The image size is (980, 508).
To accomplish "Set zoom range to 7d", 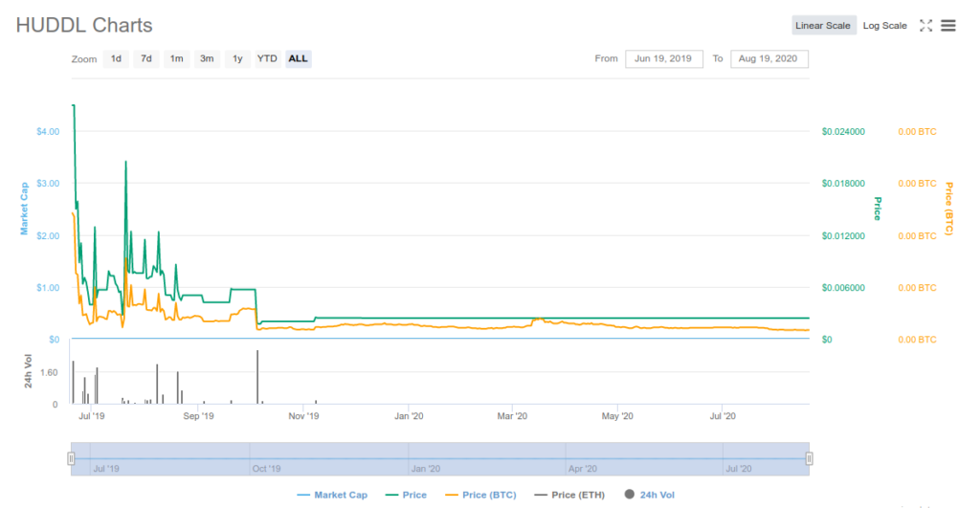I will [146, 58].
